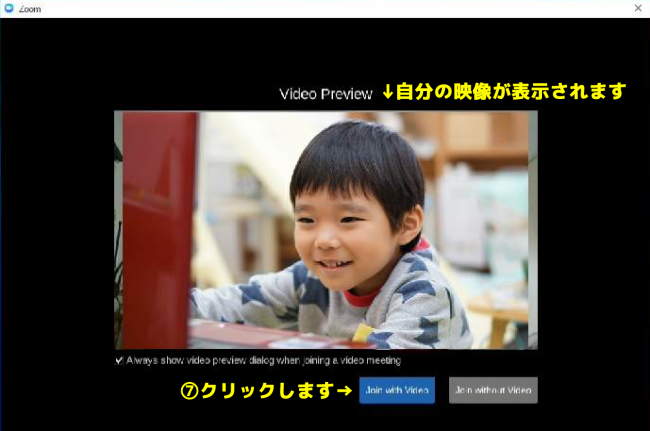Click the yellow right arrow pointing to Join

[x=344, y=390]
